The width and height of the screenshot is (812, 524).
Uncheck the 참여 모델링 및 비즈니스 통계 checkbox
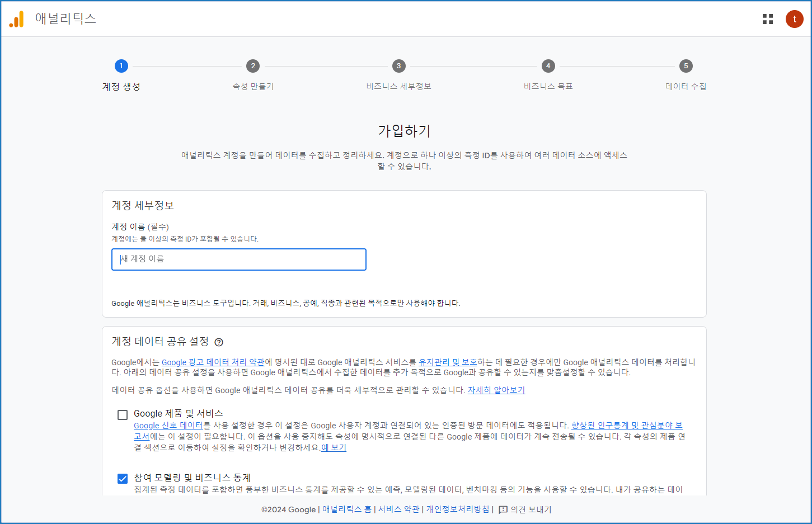click(123, 478)
